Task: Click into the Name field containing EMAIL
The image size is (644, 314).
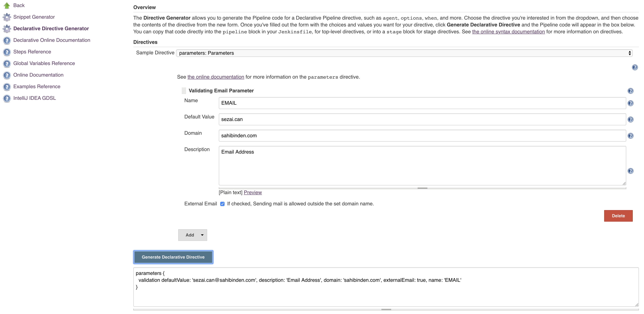Action: point(422,103)
